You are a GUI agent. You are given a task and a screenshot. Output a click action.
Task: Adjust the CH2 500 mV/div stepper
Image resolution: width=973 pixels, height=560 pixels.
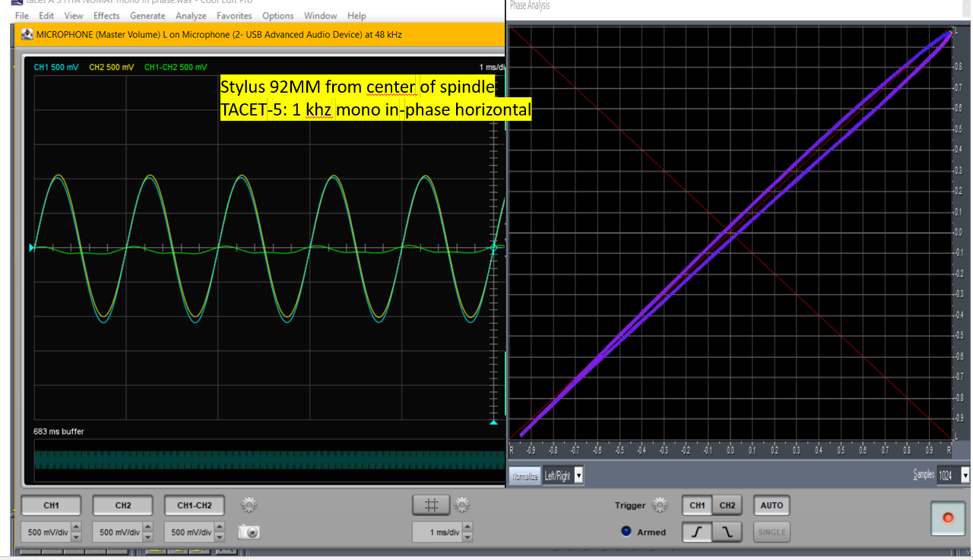pyautogui.click(x=147, y=532)
